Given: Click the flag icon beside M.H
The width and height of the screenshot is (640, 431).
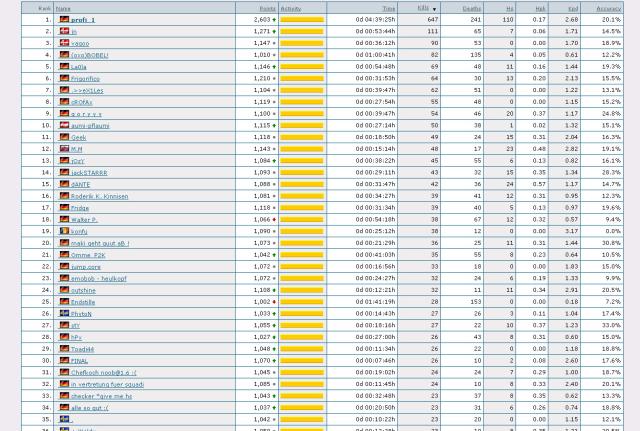Looking at the screenshot, I should [65, 149].
